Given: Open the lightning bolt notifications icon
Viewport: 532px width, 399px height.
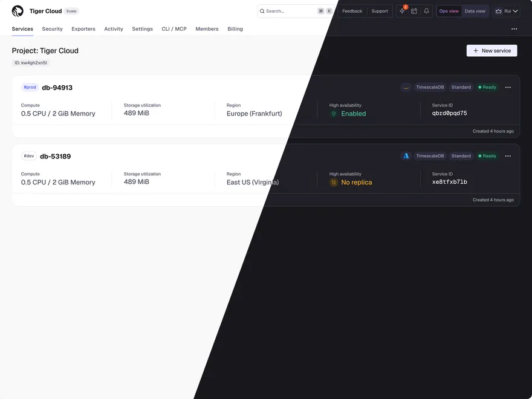Looking at the screenshot, I should (x=403, y=11).
